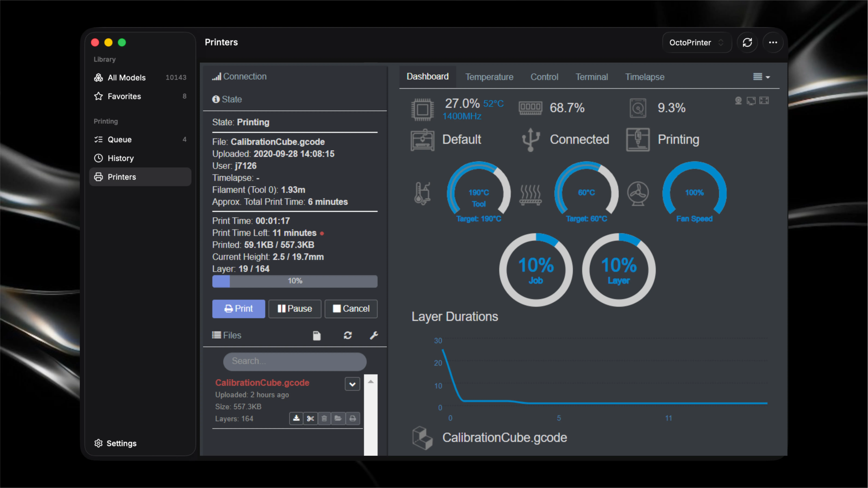Click the trash delete icon for CalibrationCube.gcode
Image resolution: width=868 pixels, height=488 pixels.
(x=324, y=419)
